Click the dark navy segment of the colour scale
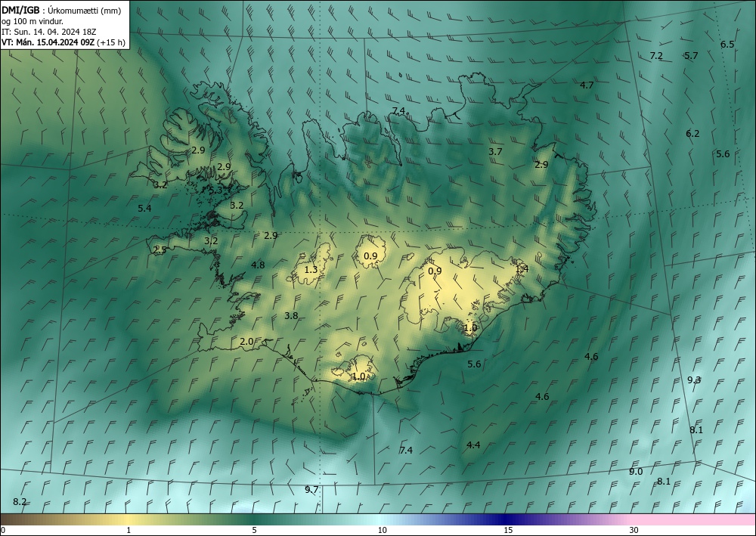 tap(507, 519)
